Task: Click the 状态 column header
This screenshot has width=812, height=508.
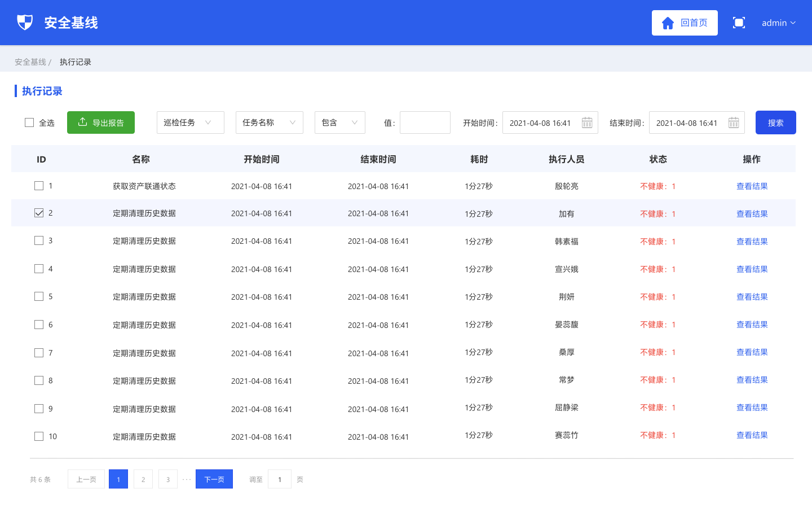Action: point(658,159)
